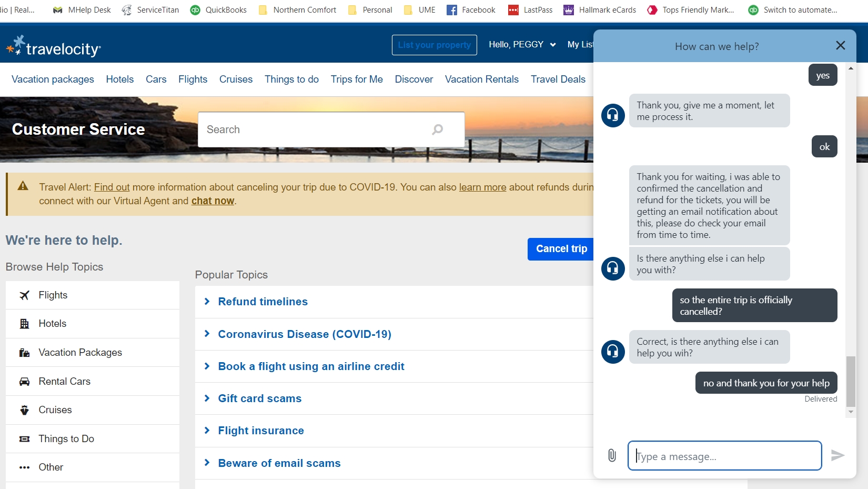Open the Hallmark eCards bookmark
This screenshot has width=868, height=489.
point(600,10)
